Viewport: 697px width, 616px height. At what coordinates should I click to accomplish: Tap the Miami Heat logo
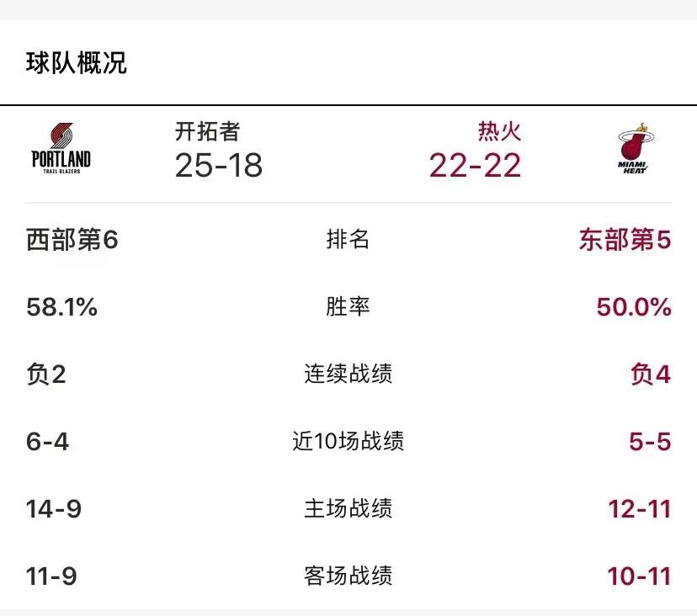pos(636,148)
